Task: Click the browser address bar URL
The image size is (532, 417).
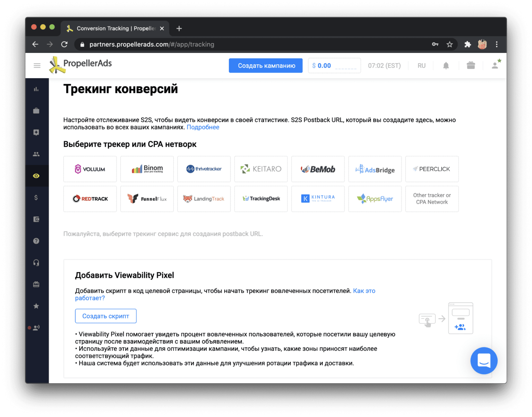Action: pyautogui.click(x=152, y=44)
